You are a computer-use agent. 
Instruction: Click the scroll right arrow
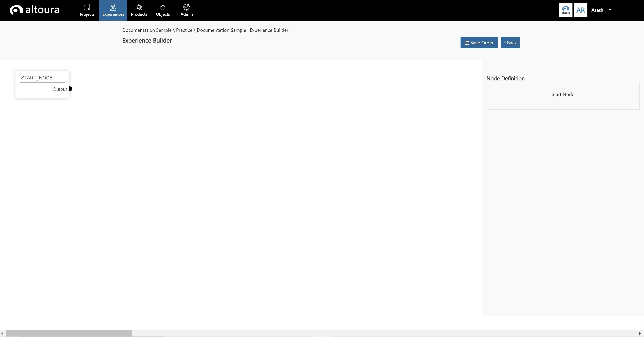pyautogui.click(x=640, y=333)
